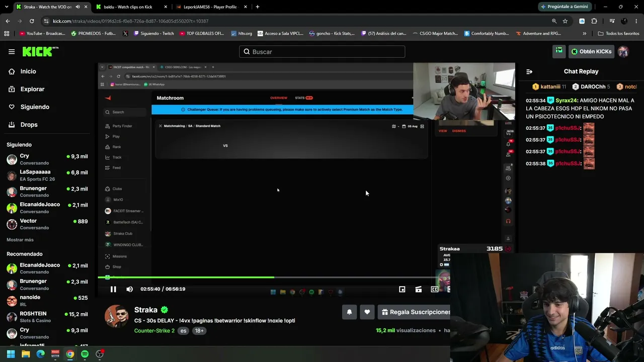Show more bookmarks overflow chevron

[585, 34]
